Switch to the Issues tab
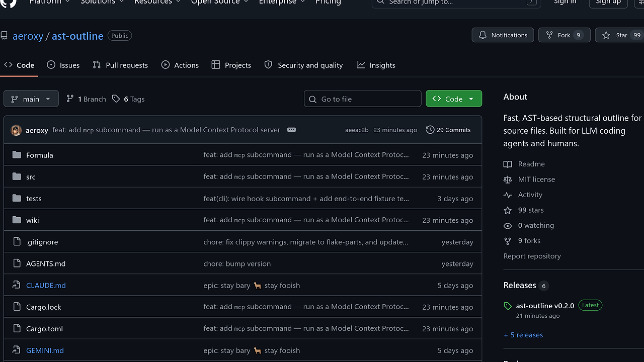The height and width of the screenshot is (362, 644). (x=63, y=65)
